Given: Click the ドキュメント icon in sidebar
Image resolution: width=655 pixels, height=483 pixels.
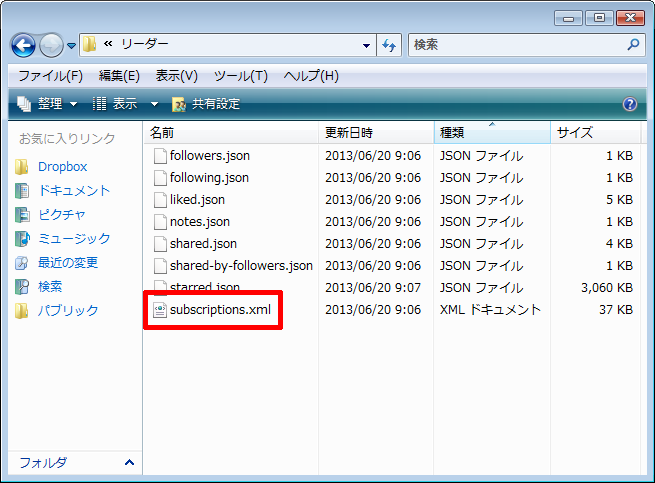Looking at the screenshot, I should click(x=22, y=191).
